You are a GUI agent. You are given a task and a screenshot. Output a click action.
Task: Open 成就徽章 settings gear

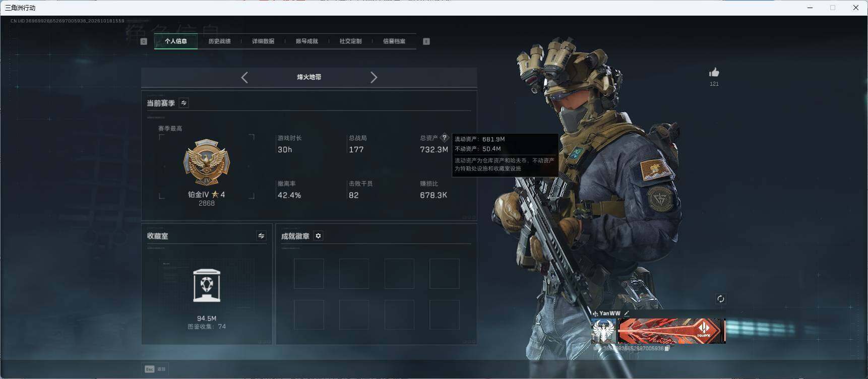[318, 236]
